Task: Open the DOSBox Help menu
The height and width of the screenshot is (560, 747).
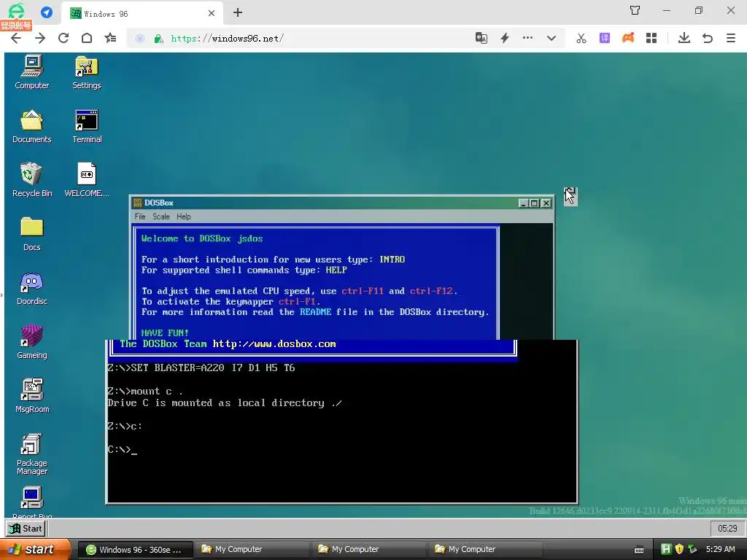Action: tap(183, 217)
